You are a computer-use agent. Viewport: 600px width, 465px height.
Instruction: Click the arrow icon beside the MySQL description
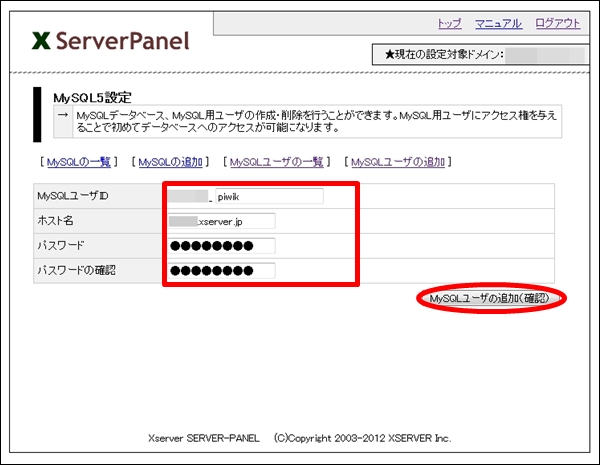[63, 115]
